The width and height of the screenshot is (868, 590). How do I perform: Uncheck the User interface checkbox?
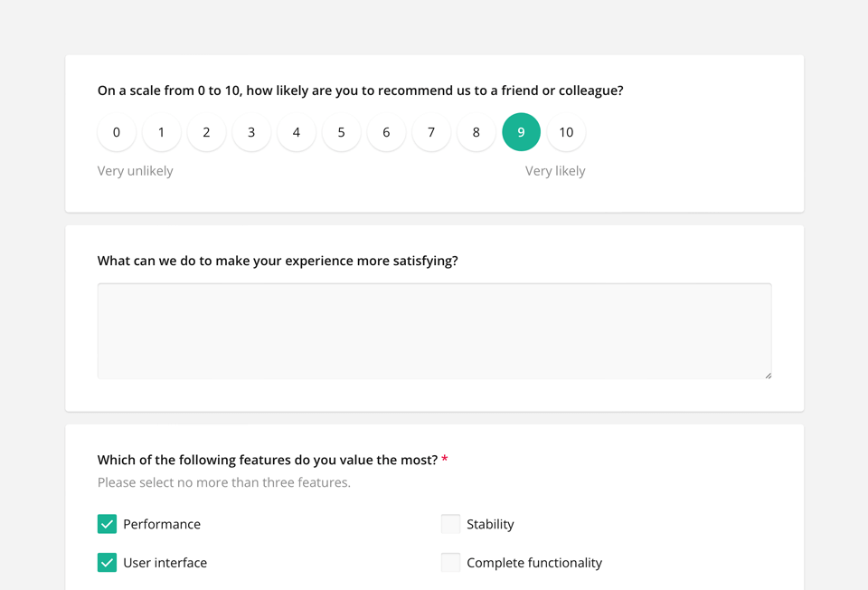tap(108, 563)
